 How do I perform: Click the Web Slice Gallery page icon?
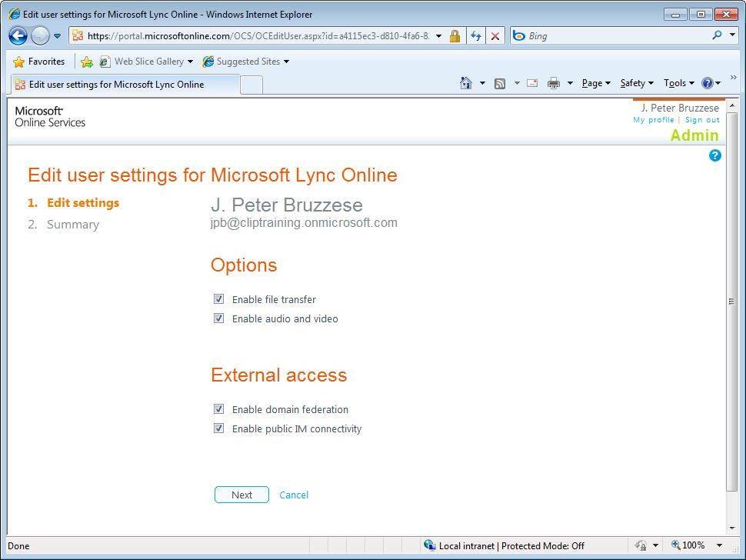[104, 62]
